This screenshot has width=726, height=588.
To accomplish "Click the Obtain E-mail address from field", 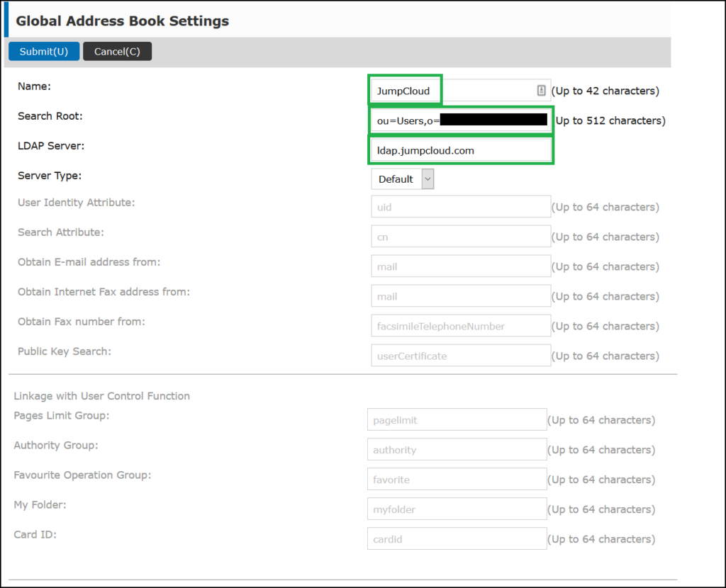I will [x=461, y=266].
